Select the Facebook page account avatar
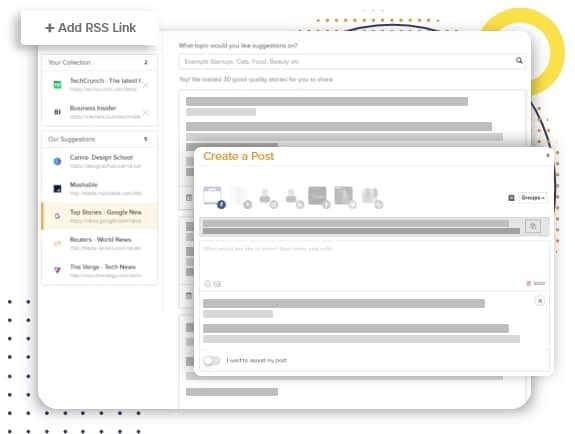The width and height of the screenshot is (575, 434). [x=214, y=197]
